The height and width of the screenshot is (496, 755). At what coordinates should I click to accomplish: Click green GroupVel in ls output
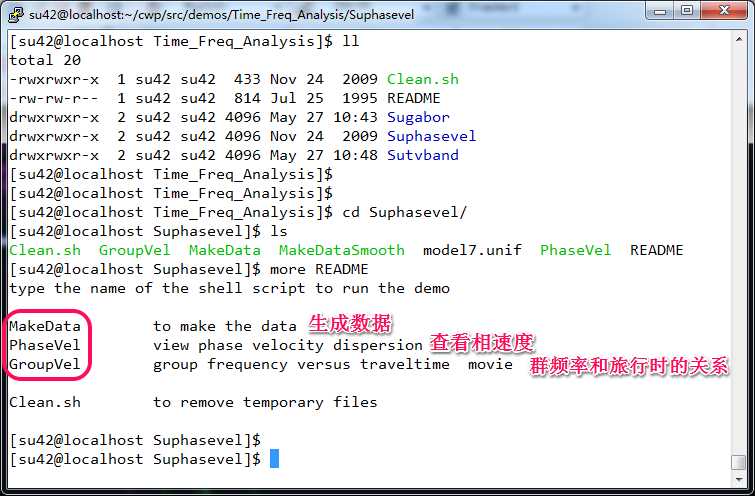point(134,250)
